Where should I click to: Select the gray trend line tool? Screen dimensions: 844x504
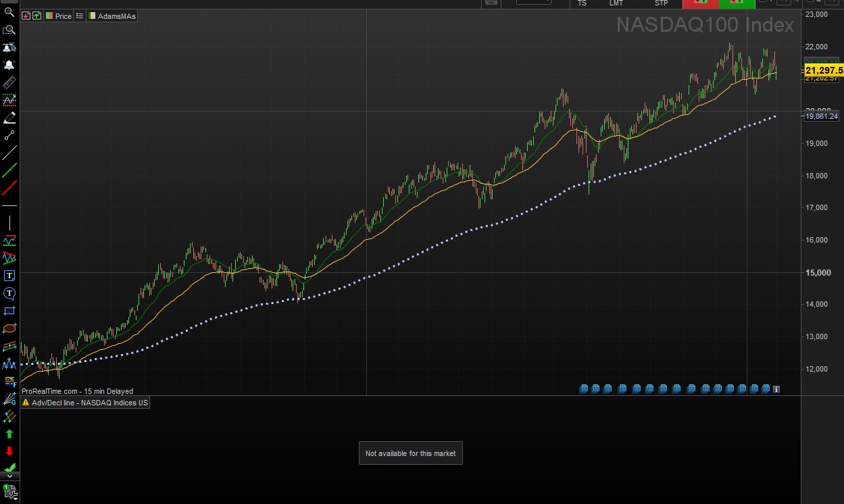(x=9, y=153)
